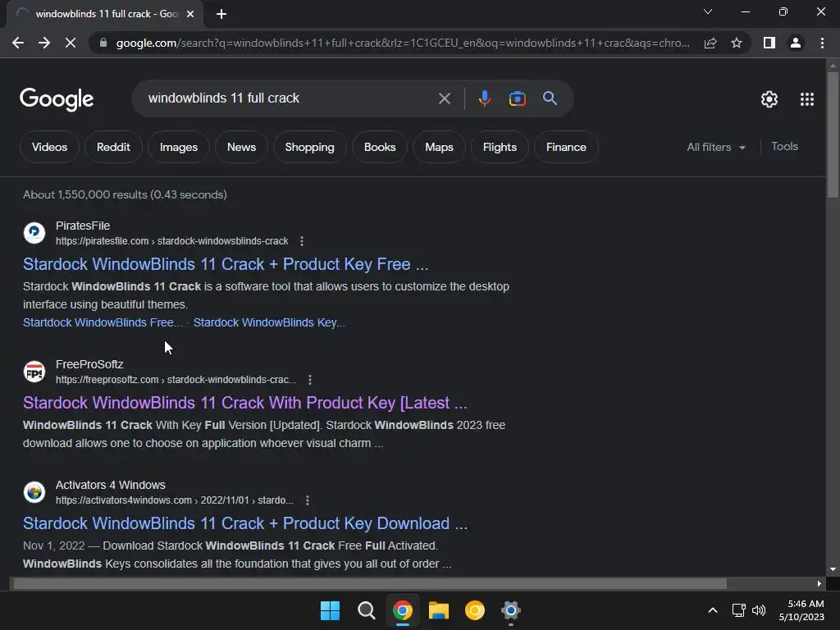
Task: Go forward with the arrow button
Action: [44, 43]
